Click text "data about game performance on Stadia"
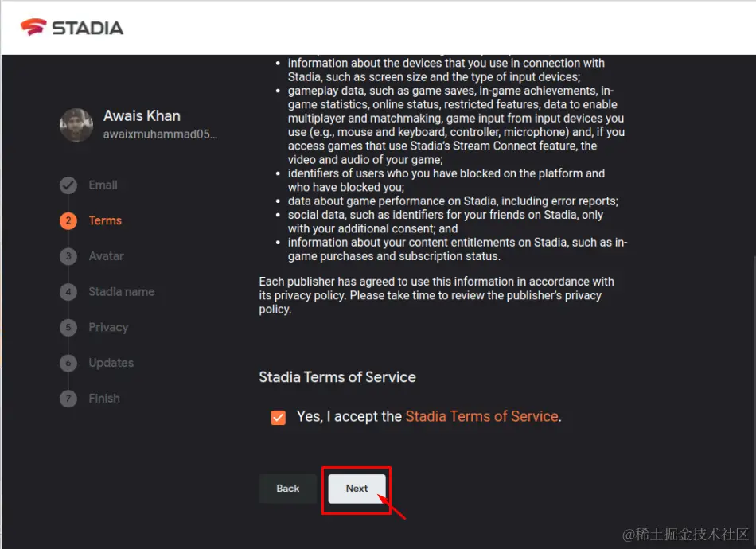The image size is (756, 549). click(x=392, y=201)
